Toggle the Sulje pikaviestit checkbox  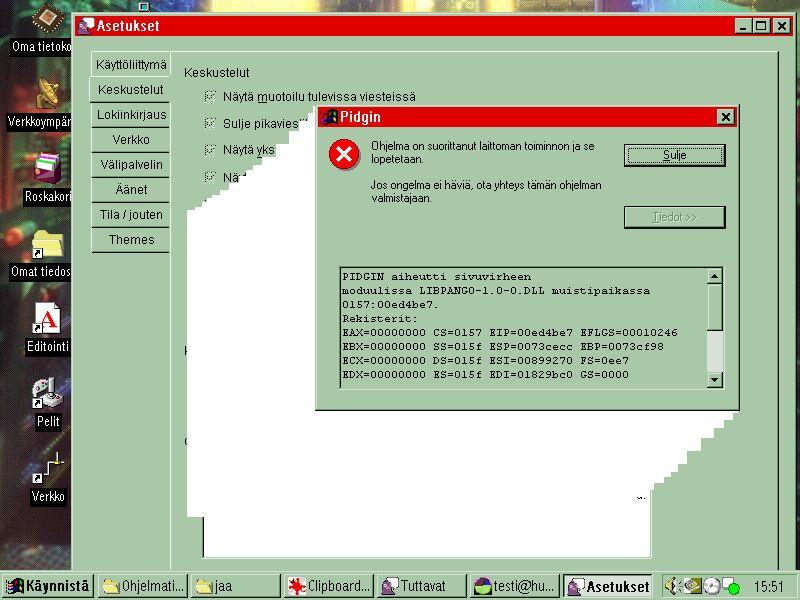[x=210, y=122]
